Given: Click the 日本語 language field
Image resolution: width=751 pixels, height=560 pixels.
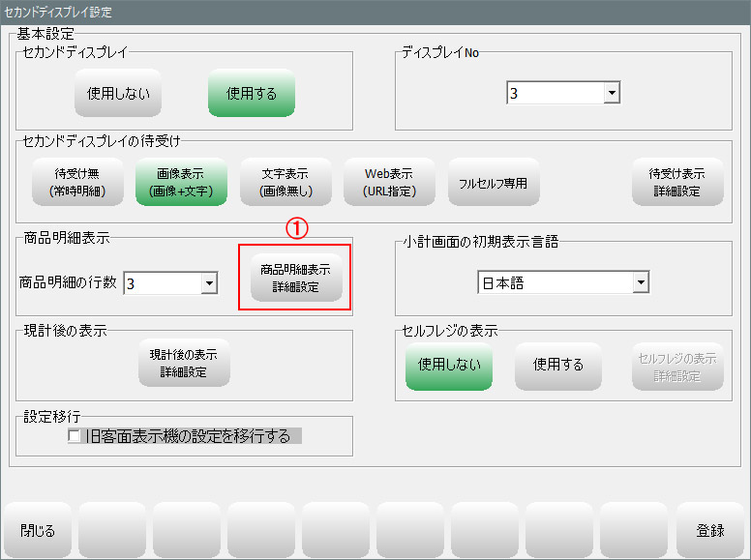Looking at the screenshot, I should (x=554, y=282).
